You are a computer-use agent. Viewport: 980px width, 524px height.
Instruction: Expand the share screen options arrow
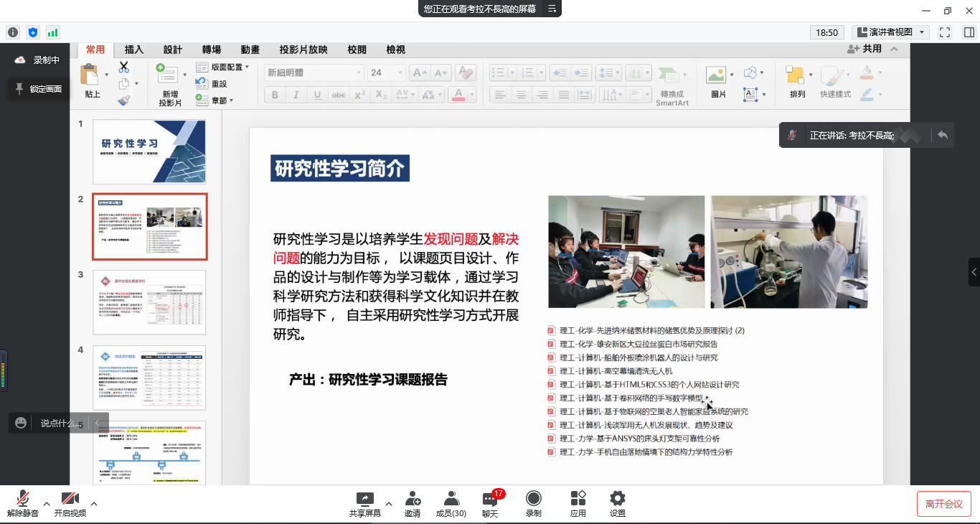click(x=389, y=503)
